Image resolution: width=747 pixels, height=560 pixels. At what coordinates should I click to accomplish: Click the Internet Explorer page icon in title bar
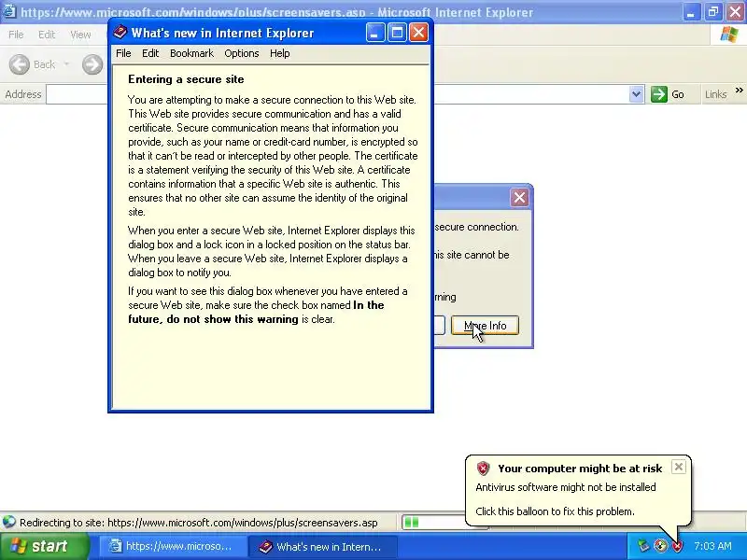(8, 10)
